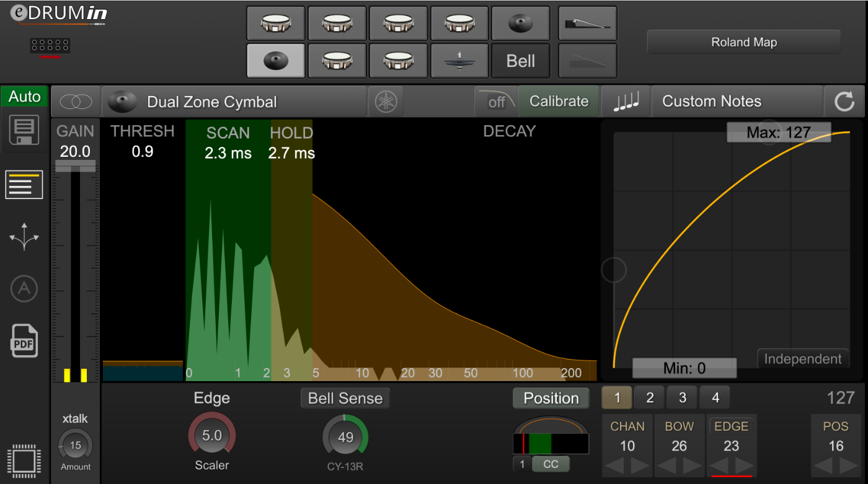Screen dimensions: 868x484
Task: Select the cymbal pad in the top row
Action: point(521,24)
